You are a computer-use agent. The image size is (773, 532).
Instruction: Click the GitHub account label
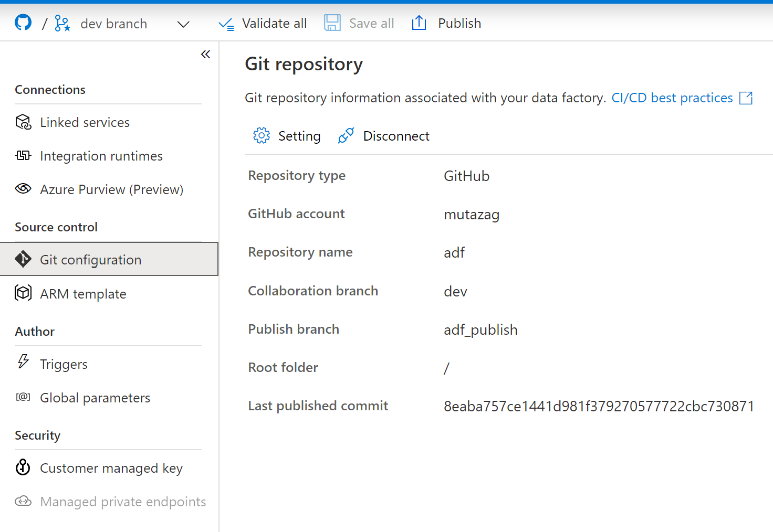(296, 214)
